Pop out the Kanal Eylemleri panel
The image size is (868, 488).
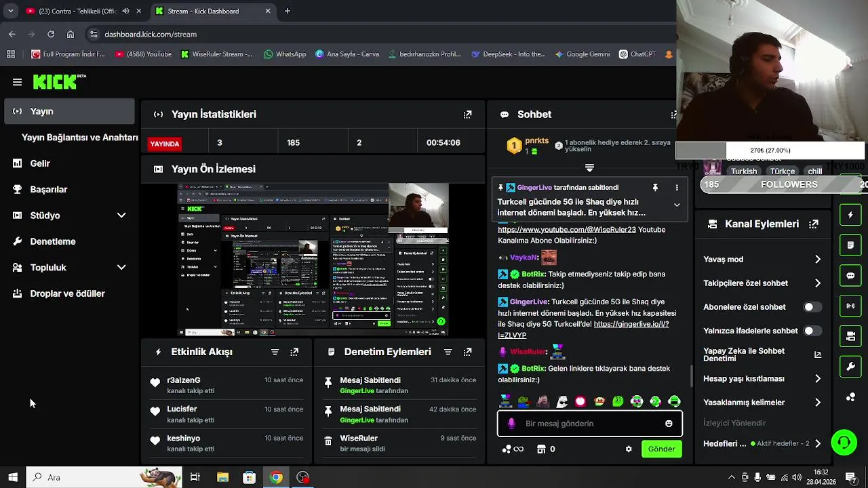813,224
